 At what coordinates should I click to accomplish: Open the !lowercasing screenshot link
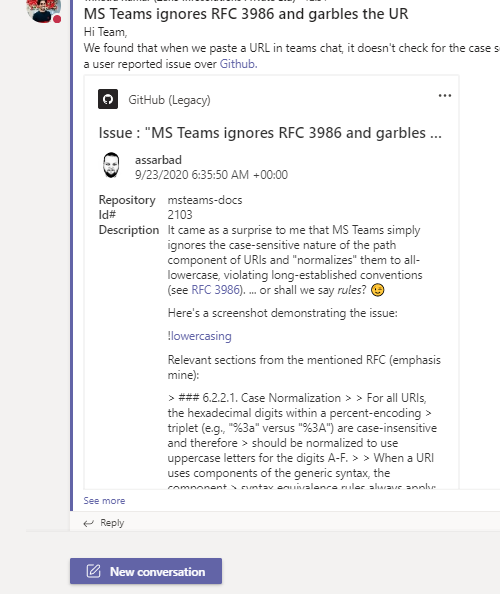[x=200, y=336]
